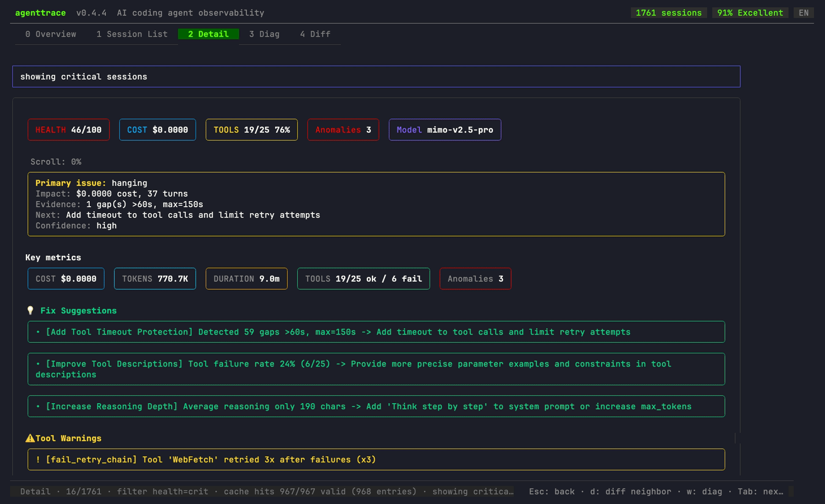Click the warning triangle icon beside Tool Warnings
825x504 pixels.
tap(30, 438)
